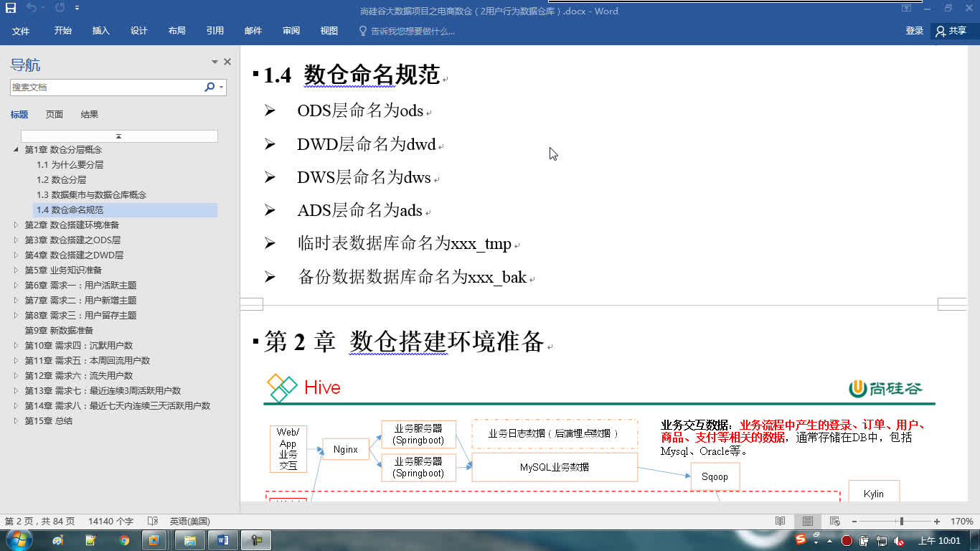
Task: Switch to Read Mode view
Action: [781, 521]
